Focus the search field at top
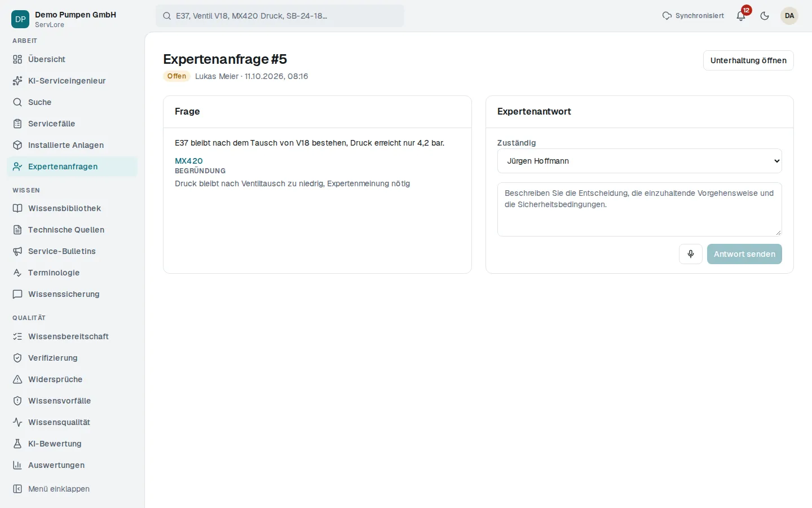Viewport: 812px width, 508px height. pos(280,16)
